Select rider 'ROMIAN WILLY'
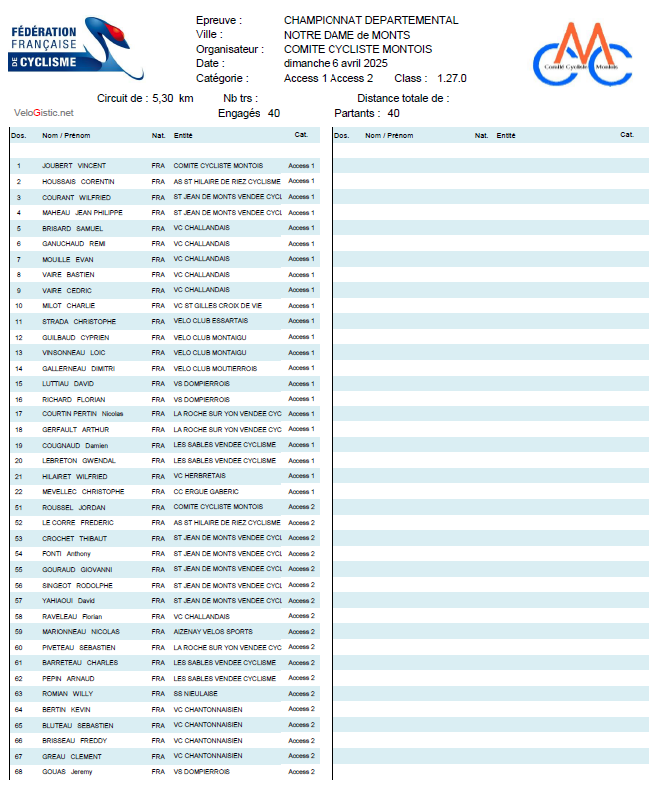Image resolution: width=664 pixels, height=812 pixels. (67, 694)
